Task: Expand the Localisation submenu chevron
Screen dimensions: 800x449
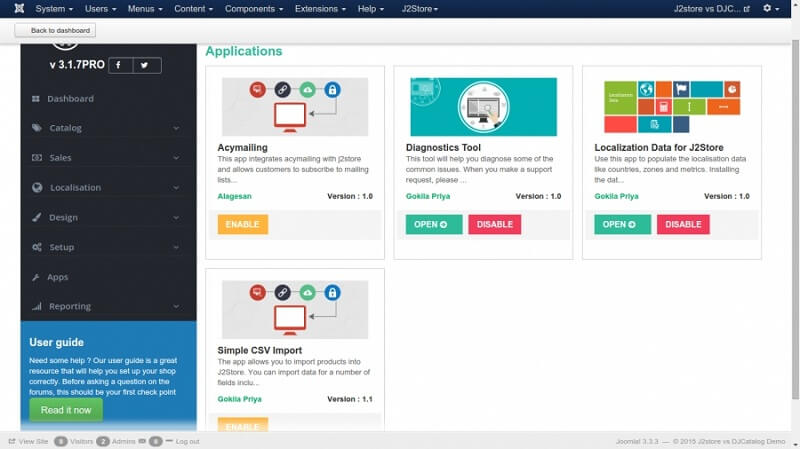Action: tap(176, 188)
